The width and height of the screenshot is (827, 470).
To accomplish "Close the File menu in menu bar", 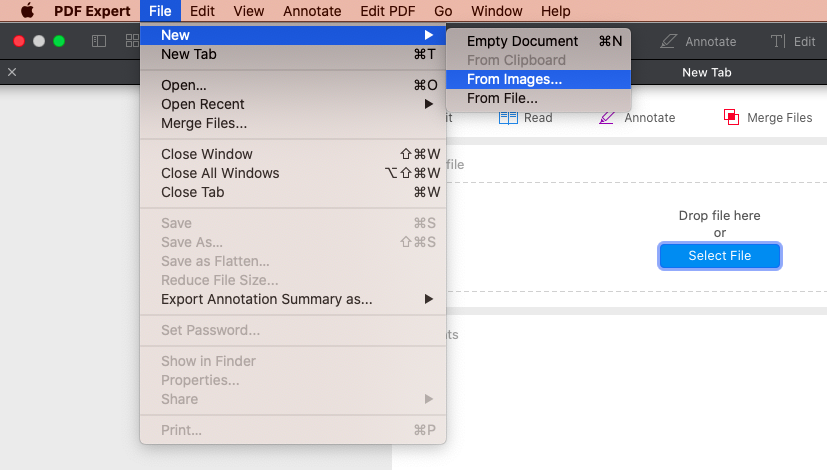I will [x=160, y=11].
